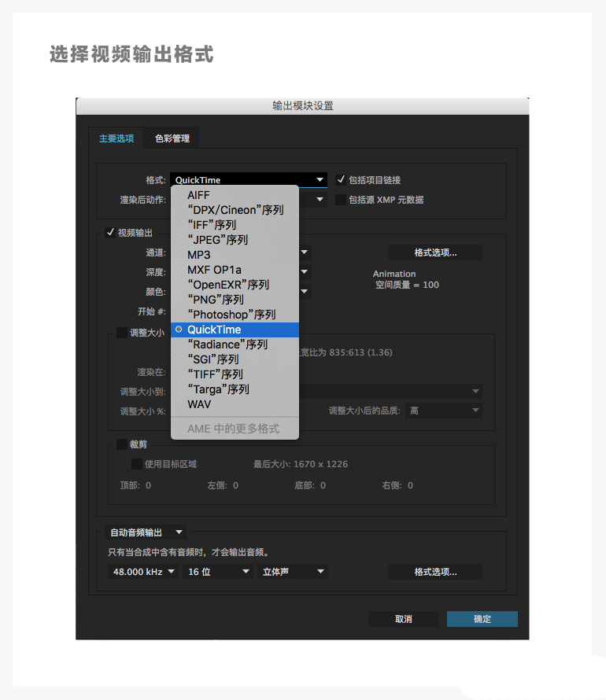Confirm with the 确定 button
The width and height of the screenshot is (606, 700).
(482, 619)
